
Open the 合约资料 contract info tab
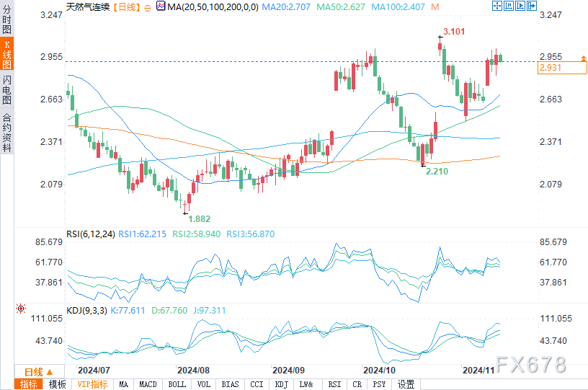click(7, 132)
